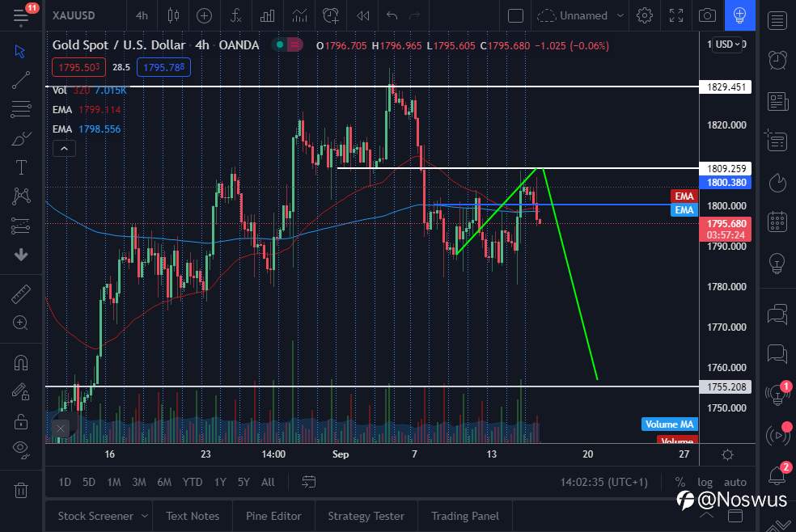
Task: Collapse the indicator legend chevron
Action: coord(64,149)
